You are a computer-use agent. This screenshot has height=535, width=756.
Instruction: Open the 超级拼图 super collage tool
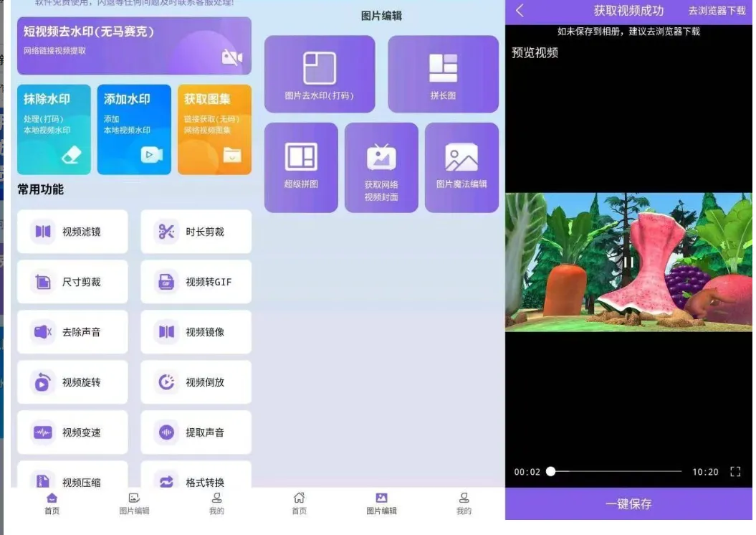pyautogui.click(x=301, y=167)
